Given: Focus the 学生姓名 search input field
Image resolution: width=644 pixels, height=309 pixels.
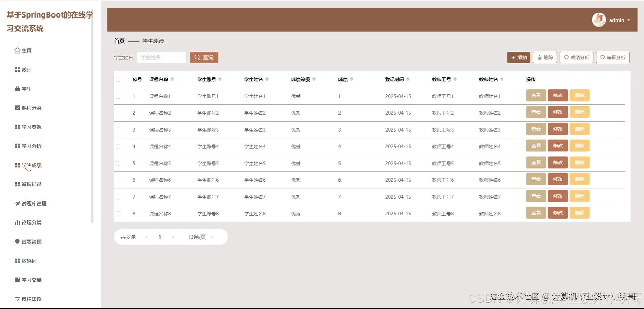Looking at the screenshot, I should point(161,57).
